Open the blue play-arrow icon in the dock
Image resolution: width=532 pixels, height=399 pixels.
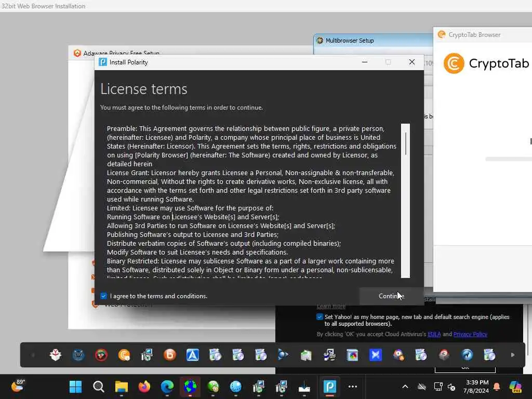click(283, 355)
